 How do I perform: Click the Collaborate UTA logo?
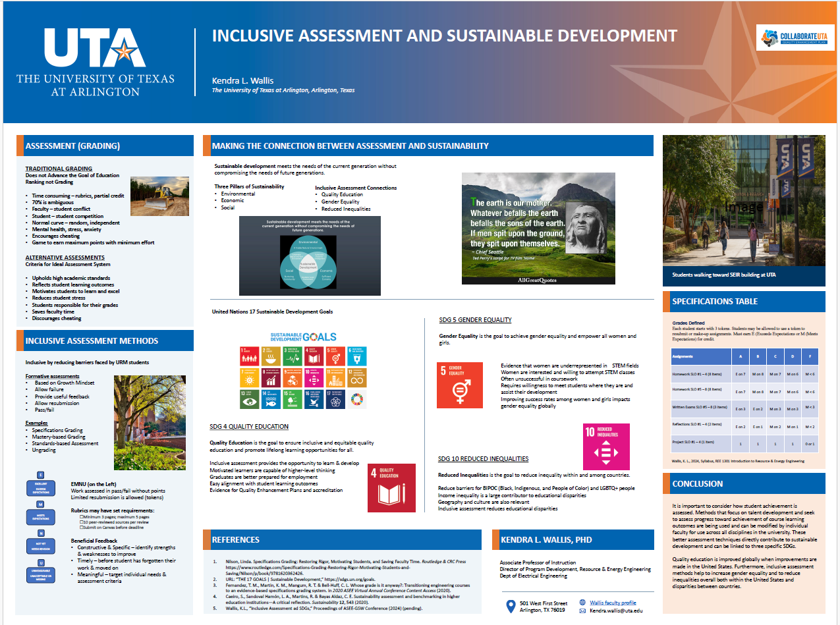coord(785,40)
